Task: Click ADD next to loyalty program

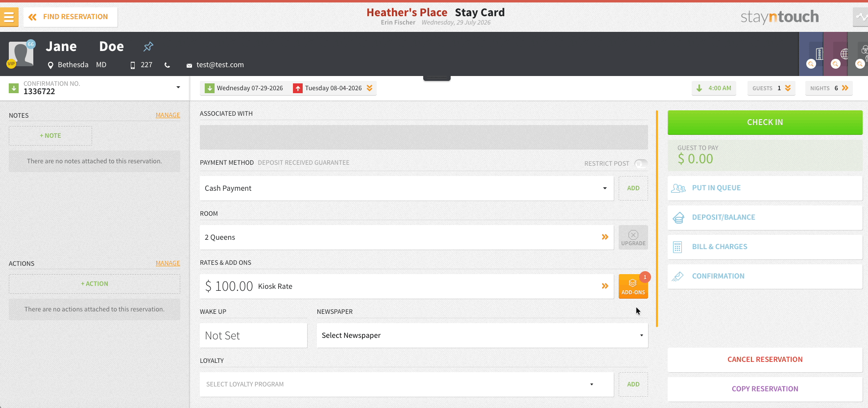Action: 633,384
